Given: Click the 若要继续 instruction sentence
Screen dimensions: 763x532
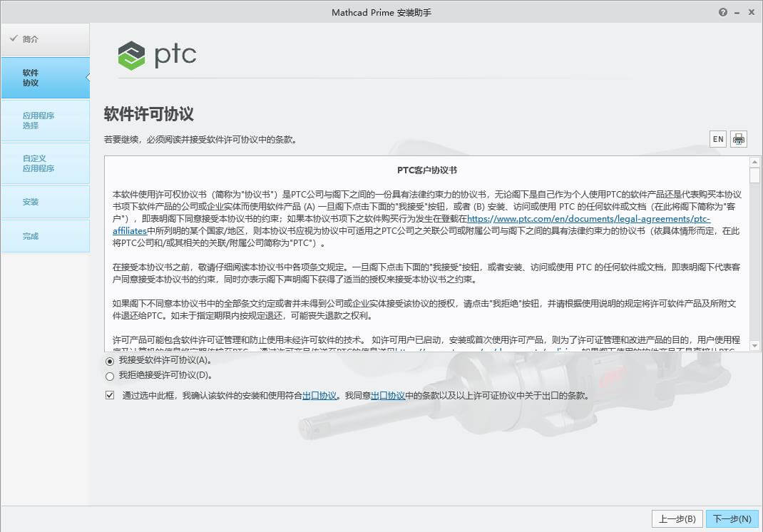Looking at the screenshot, I should click(200, 140).
